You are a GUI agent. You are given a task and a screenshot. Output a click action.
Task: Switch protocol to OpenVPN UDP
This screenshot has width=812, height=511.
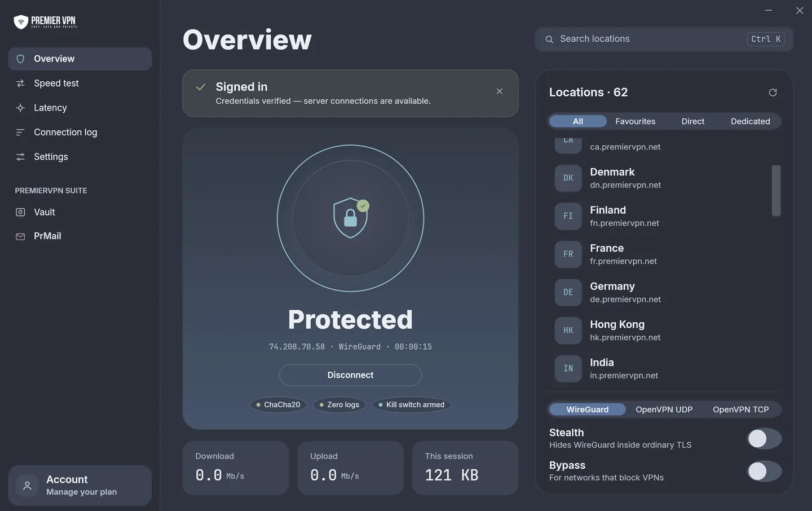pos(664,409)
